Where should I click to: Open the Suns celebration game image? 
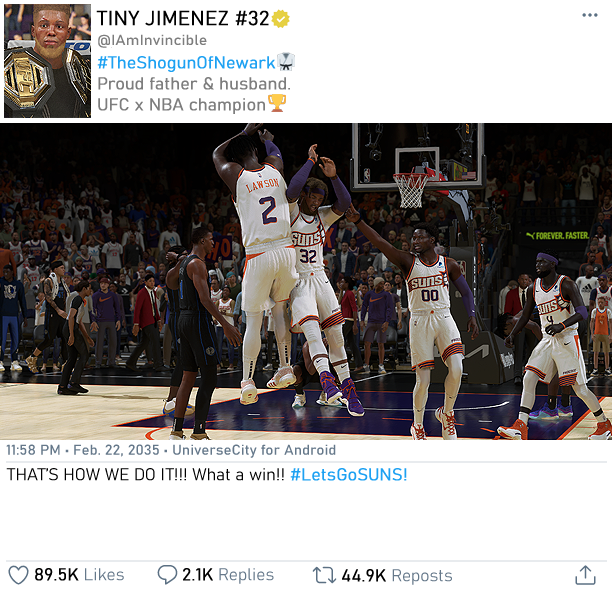coord(306,281)
